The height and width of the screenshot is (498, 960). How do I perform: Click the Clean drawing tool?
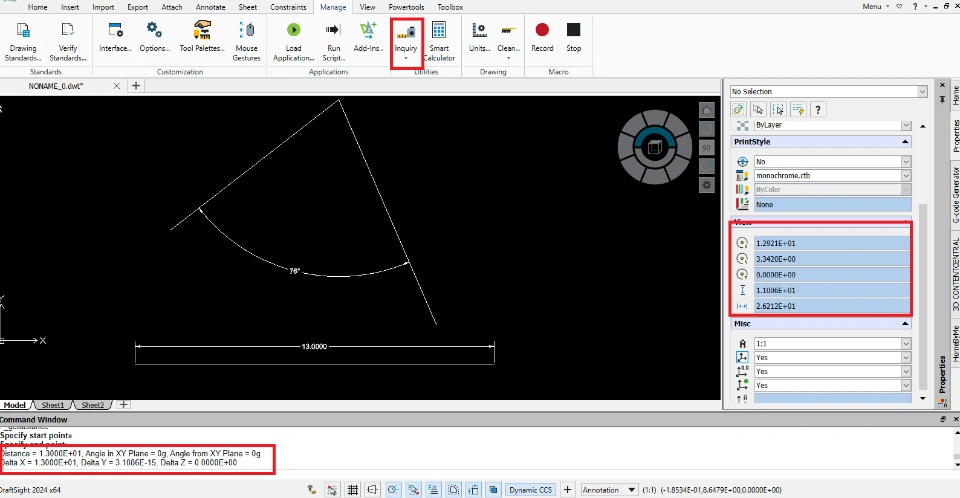point(508,37)
